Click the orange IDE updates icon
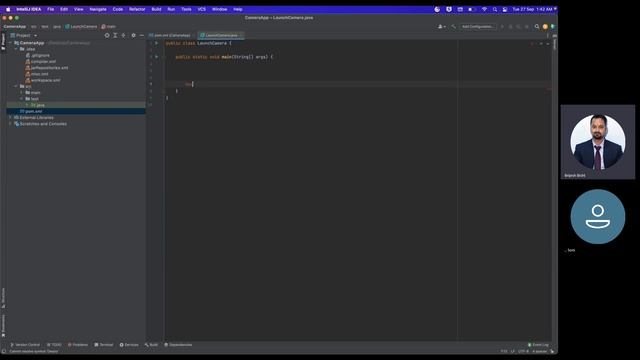Viewport: 640px width, 360px height. (545, 27)
